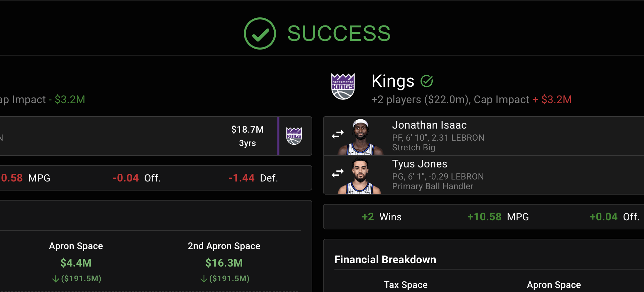Click the down arrow under 2nd Apron Space $16.3M

(203, 278)
